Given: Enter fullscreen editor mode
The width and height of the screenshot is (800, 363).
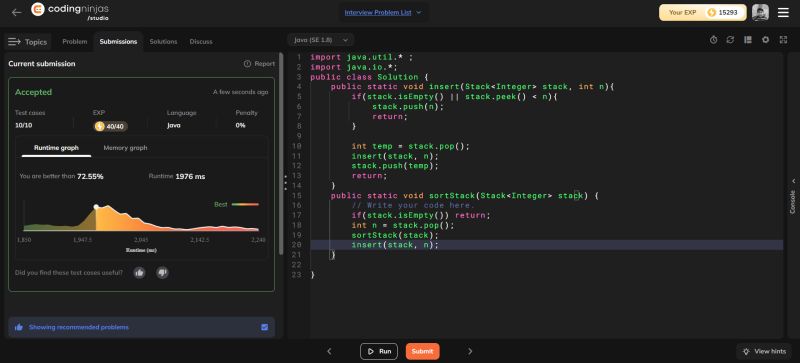Looking at the screenshot, I should click(783, 40).
